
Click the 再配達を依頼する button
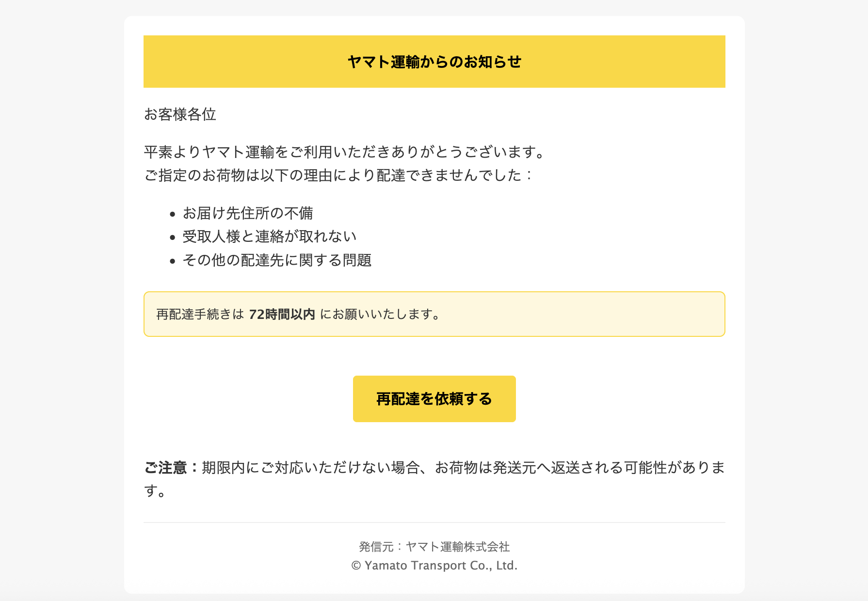click(434, 399)
